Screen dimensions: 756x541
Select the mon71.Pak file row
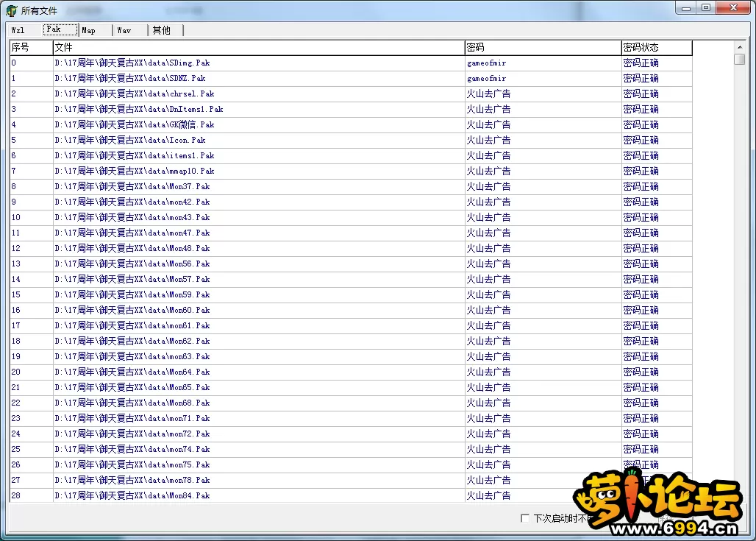351,418
